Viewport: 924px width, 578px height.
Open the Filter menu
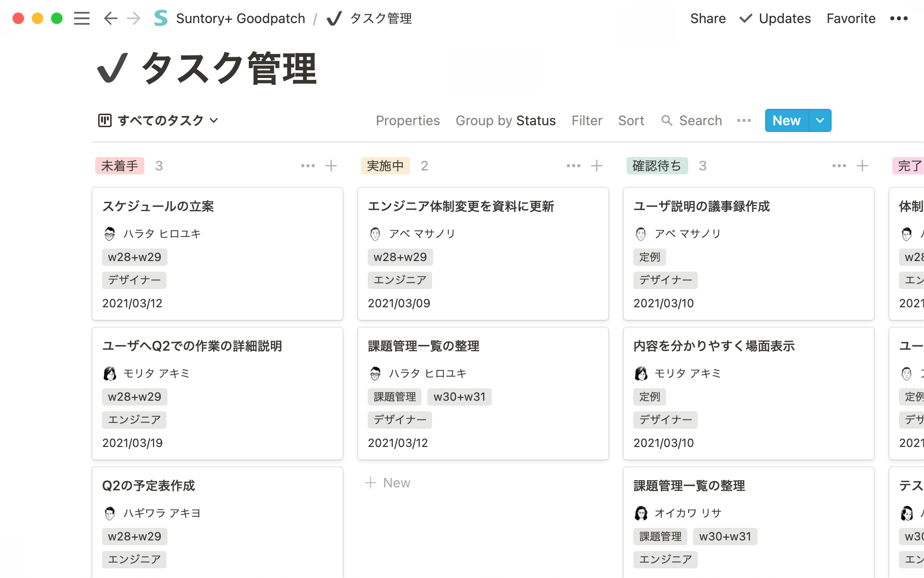coord(587,120)
